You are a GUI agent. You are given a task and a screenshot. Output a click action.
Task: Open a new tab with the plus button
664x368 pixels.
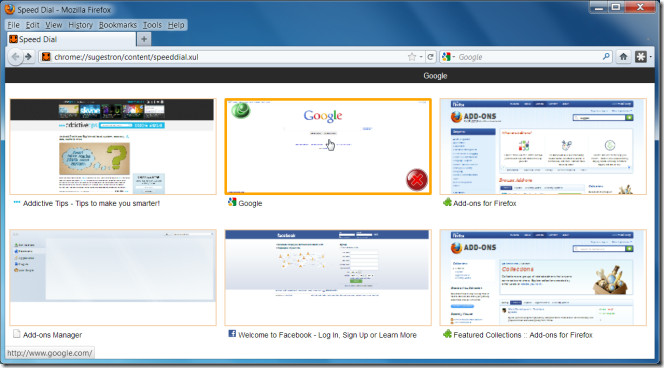pyautogui.click(x=144, y=39)
